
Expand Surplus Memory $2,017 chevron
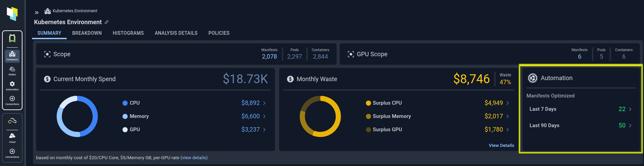click(508, 116)
